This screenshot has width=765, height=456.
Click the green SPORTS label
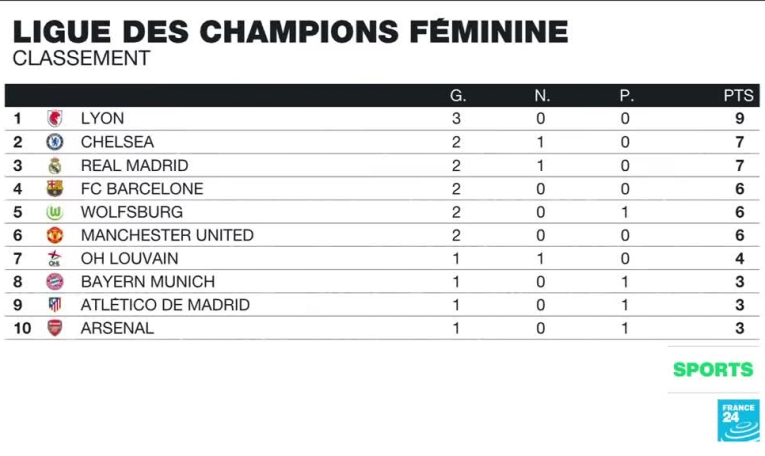713,369
